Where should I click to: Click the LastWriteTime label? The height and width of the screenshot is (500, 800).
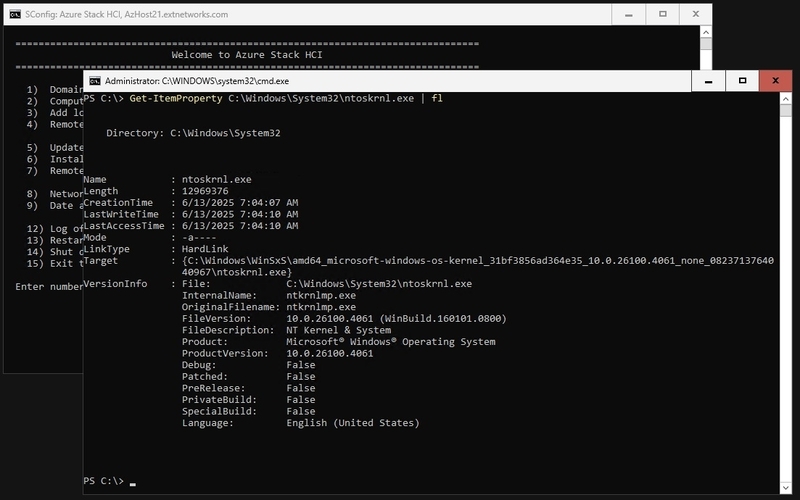(121, 214)
